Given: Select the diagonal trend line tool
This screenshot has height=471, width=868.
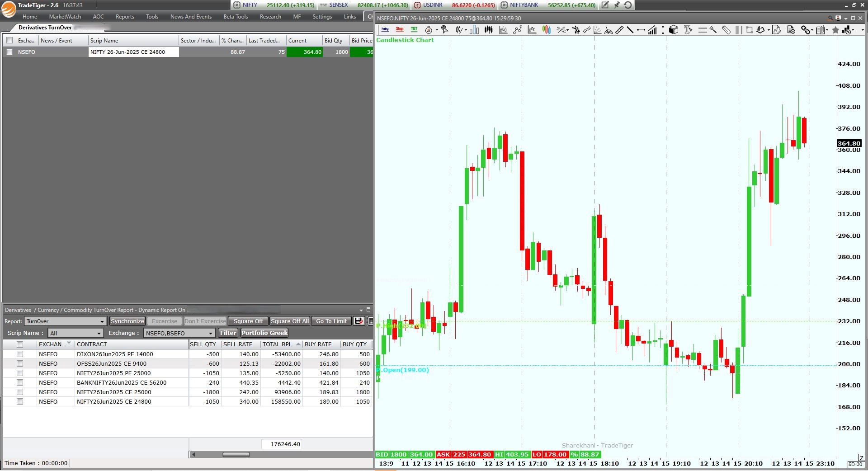Looking at the screenshot, I should [630, 30].
